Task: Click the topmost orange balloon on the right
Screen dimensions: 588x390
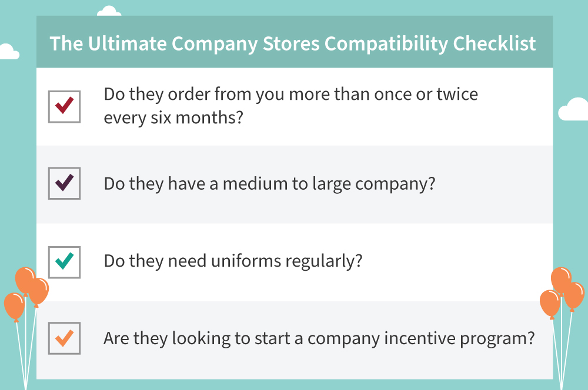Action: coord(560,279)
